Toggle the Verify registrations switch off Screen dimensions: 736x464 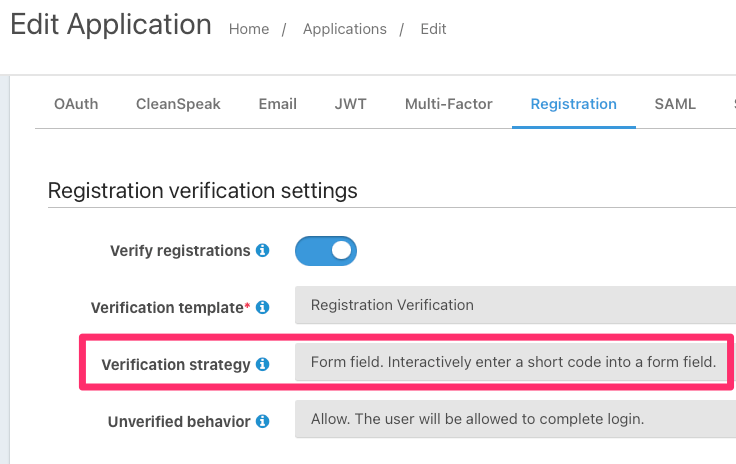(x=326, y=251)
